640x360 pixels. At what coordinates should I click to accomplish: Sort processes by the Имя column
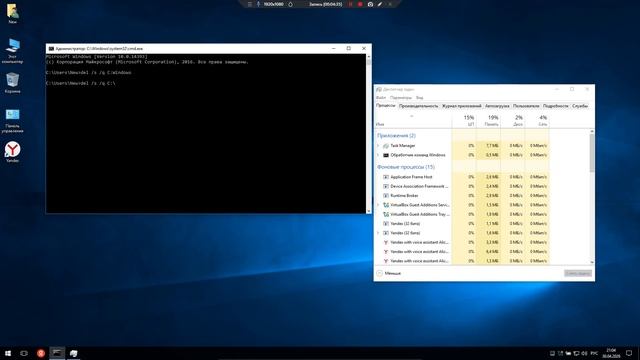[413, 120]
